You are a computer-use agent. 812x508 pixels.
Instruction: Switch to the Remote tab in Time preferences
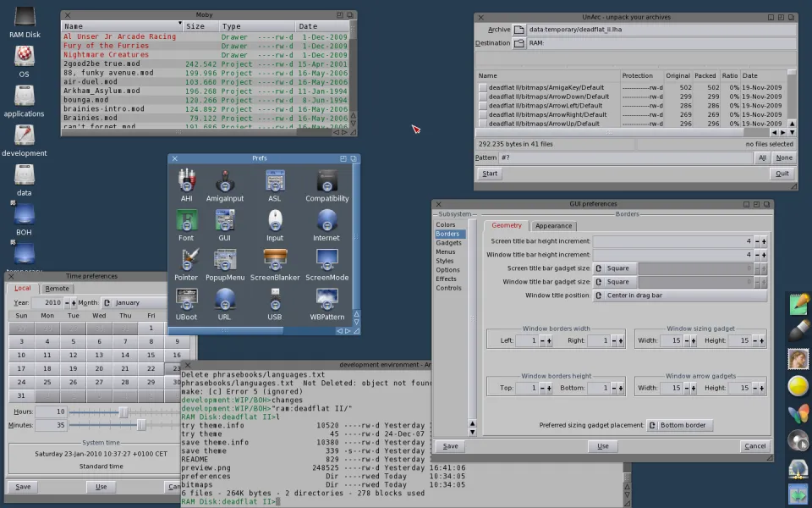click(57, 289)
